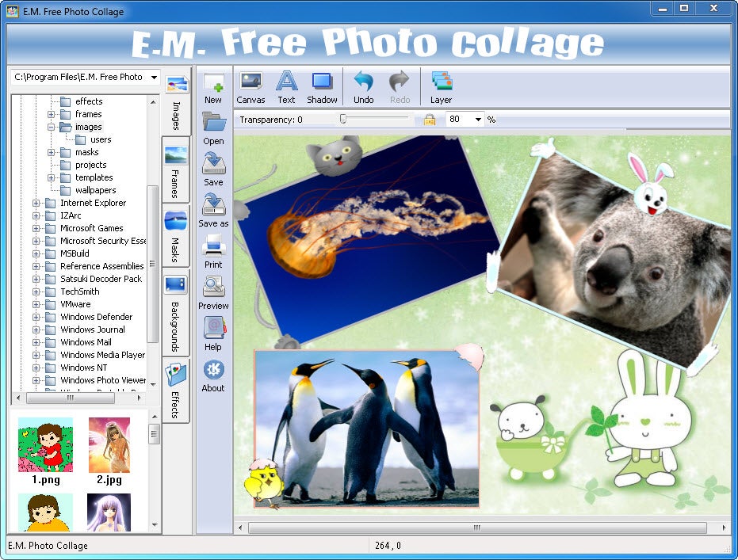This screenshot has width=738, height=560.
Task: Expand the Microsoft Games folder node
Action: pyautogui.click(x=36, y=228)
